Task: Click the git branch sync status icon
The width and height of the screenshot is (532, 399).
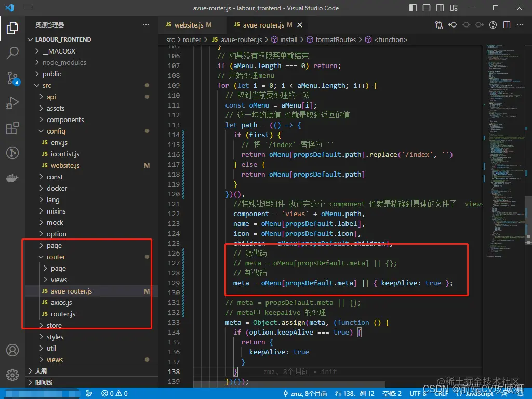Action: point(89,394)
